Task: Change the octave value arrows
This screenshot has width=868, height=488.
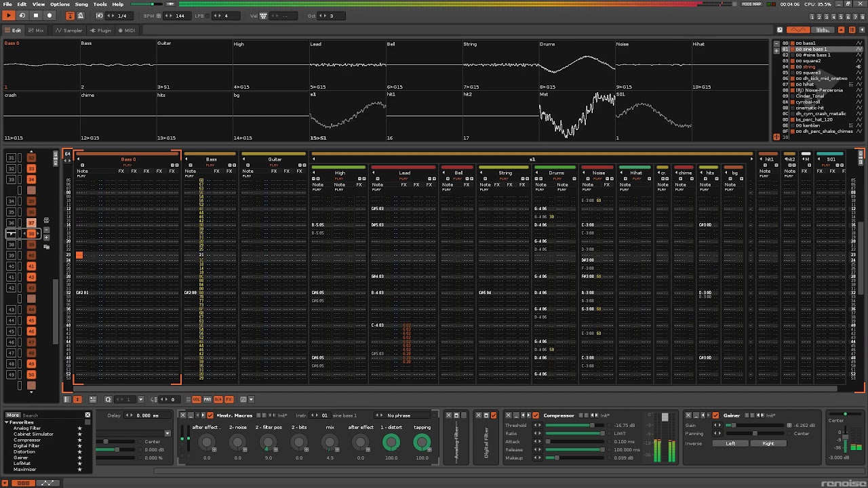Action: click(x=323, y=16)
